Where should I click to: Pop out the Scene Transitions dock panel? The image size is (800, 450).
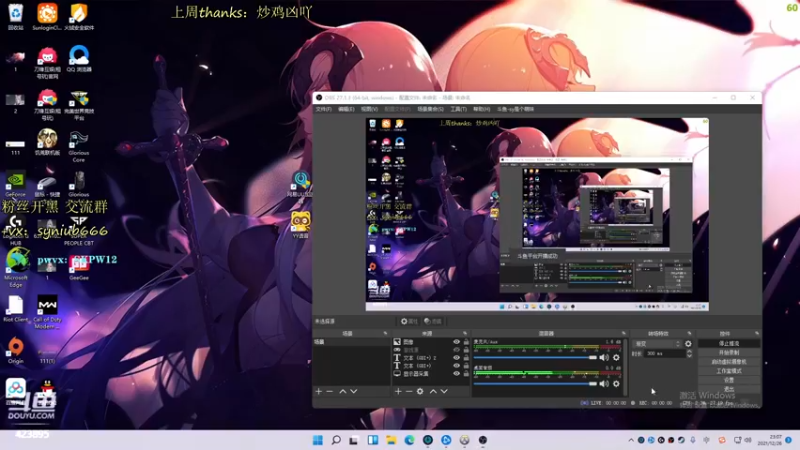pos(689,333)
